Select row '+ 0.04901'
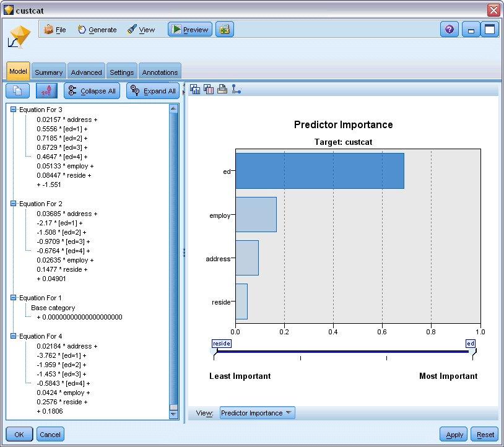The height and width of the screenshot is (447, 504). tap(51, 279)
